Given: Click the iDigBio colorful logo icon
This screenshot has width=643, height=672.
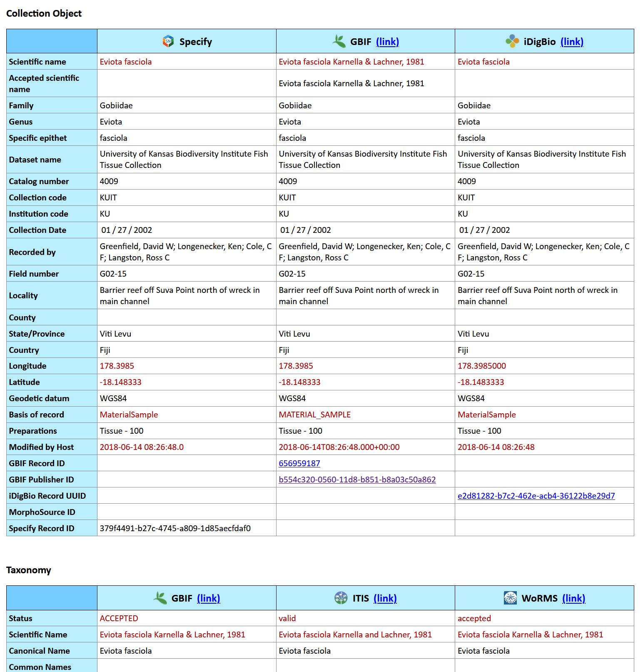Looking at the screenshot, I should (x=512, y=41).
